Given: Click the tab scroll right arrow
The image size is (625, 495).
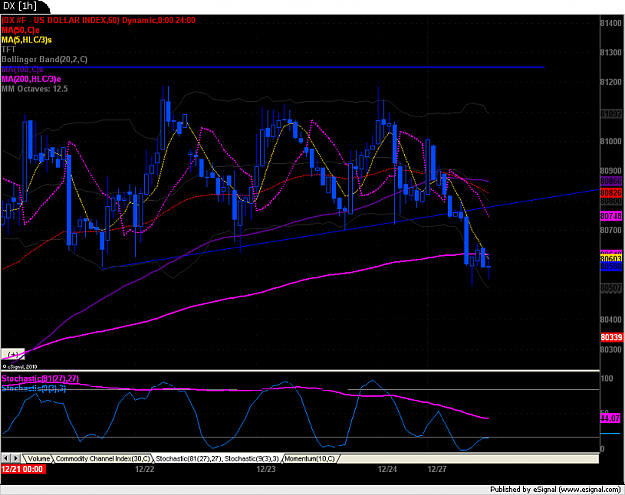Looking at the screenshot, I should (x=16, y=458).
